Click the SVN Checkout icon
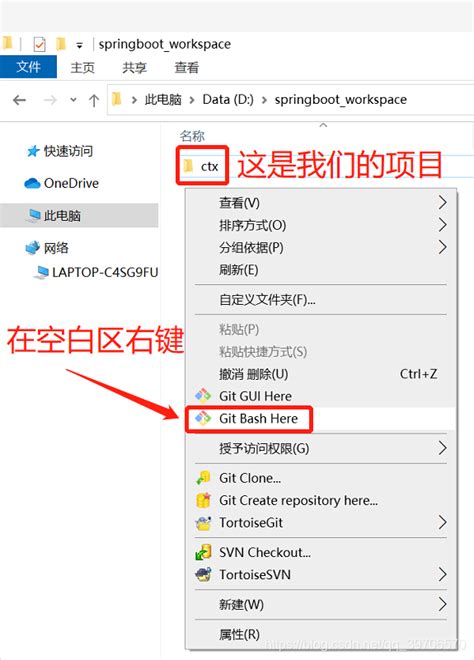Viewport: 474px width, 660px height. [x=203, y=552]
